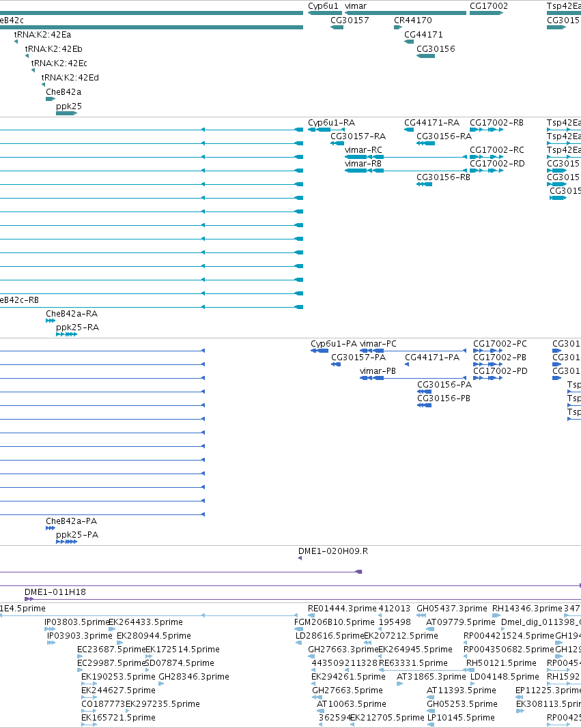Image resolution: width=581 pixels, height=728 pixels.
Task: Click the CG17002-RC transcript label
Action: 497,150
